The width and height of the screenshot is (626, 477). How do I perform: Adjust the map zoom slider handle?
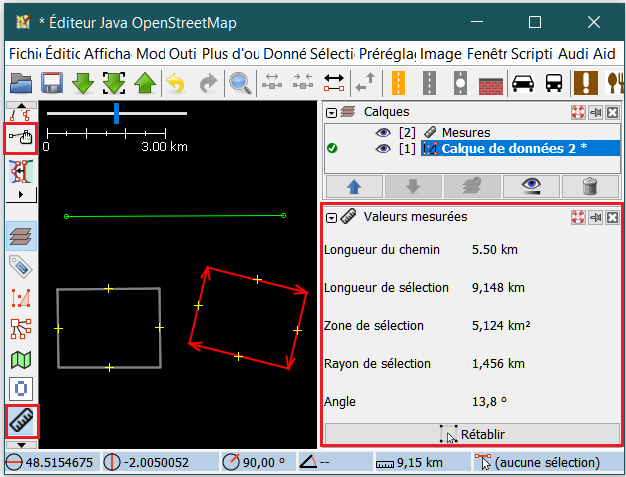116,113
